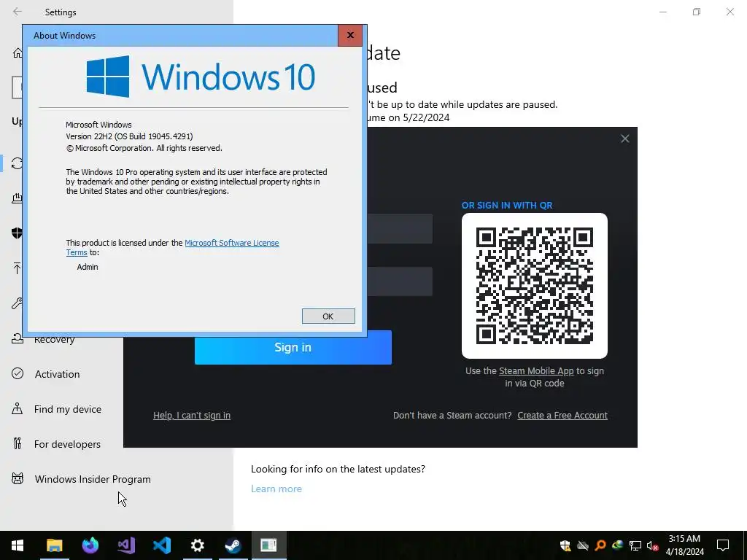Click the Sign in button in Steam
Screen dimensions: 747x560
tap(293, 347)
